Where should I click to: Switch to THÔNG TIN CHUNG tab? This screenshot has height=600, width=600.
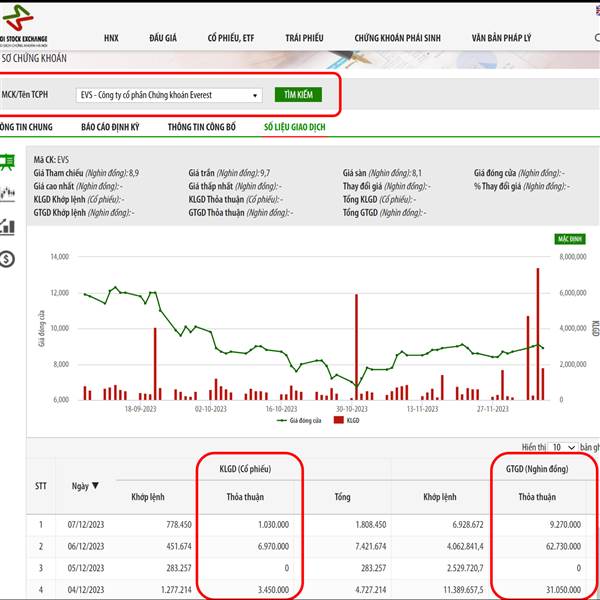[26, 127]
